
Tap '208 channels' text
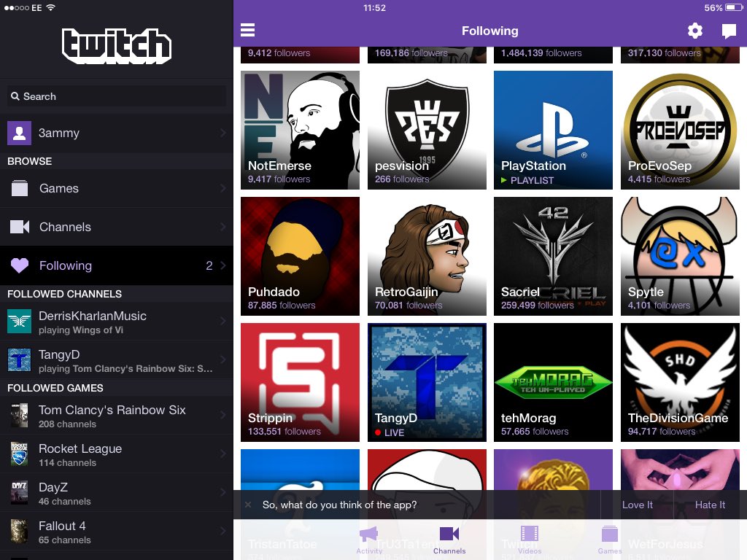tap(67, 424)
